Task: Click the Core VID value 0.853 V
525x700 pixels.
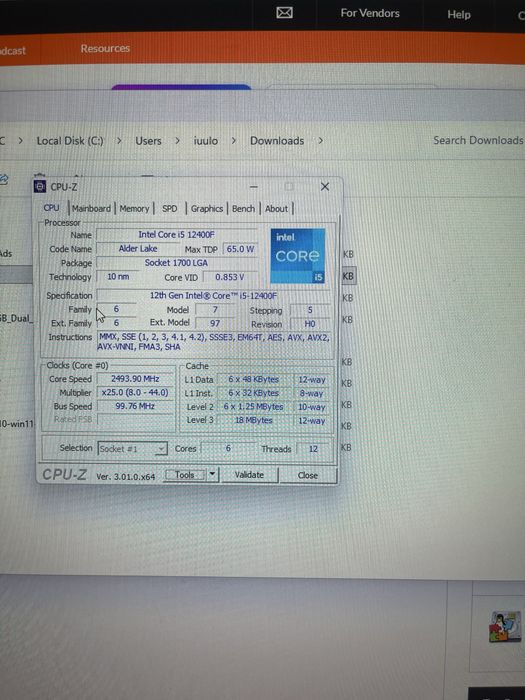Action: (230, 277)
